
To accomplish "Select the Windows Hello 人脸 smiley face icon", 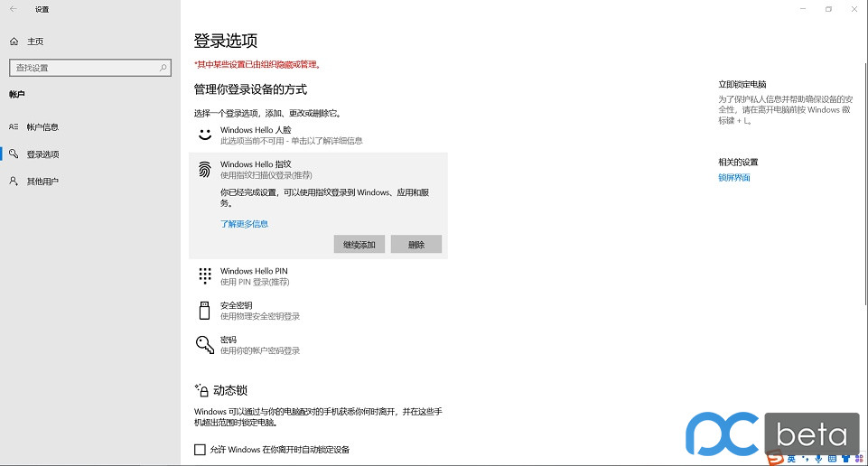I will pos(205,135).
